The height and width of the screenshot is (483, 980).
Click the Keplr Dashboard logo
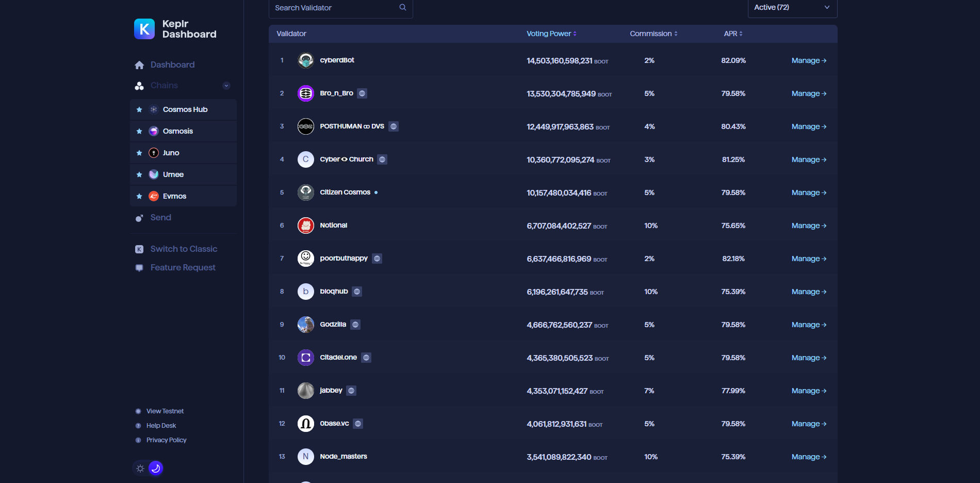pos(175,29)
